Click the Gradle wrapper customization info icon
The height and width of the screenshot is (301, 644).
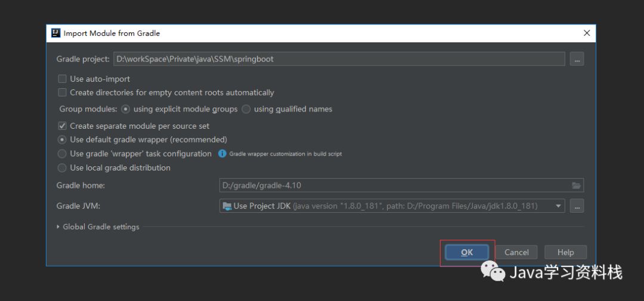pos(222,154)
